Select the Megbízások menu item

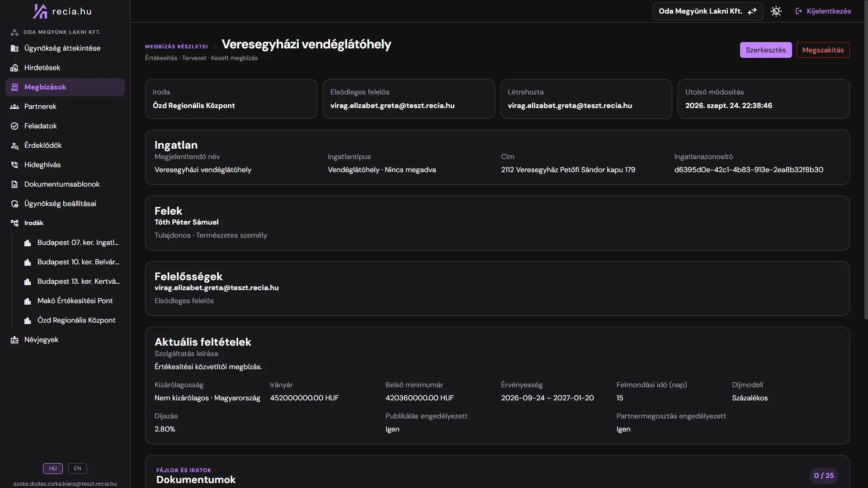pyautogui.click(x=65, y=87)
